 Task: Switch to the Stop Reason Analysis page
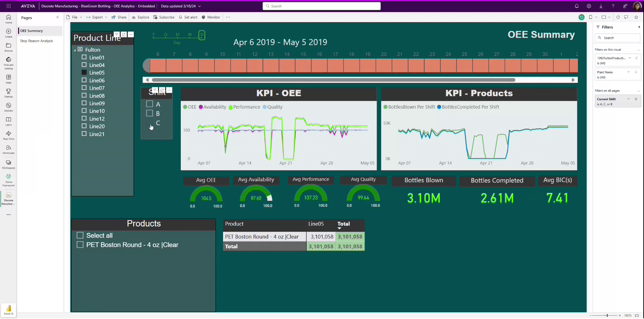[x=37, y=41]
